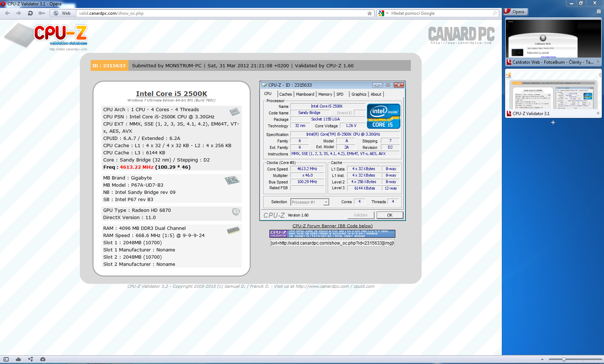Click the Bus Speed 100.29 MHz value
604x364 pixels.
pos(307,182)
